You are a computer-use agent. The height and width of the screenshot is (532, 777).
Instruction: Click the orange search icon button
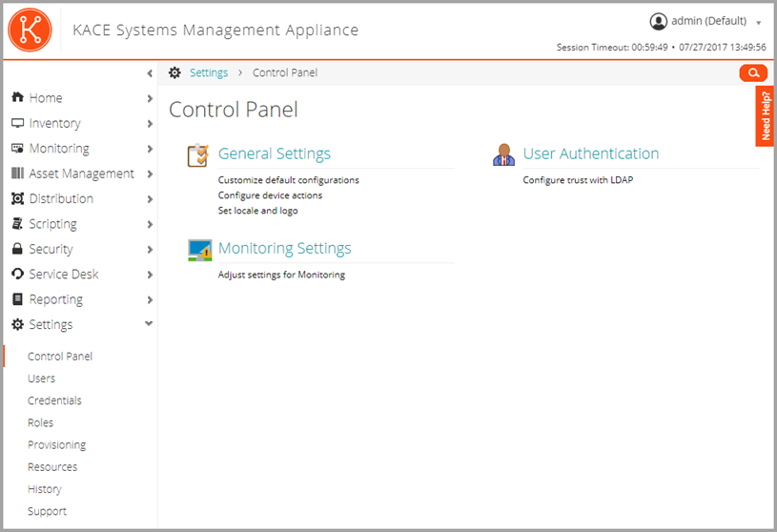click(x=753, y=73)
